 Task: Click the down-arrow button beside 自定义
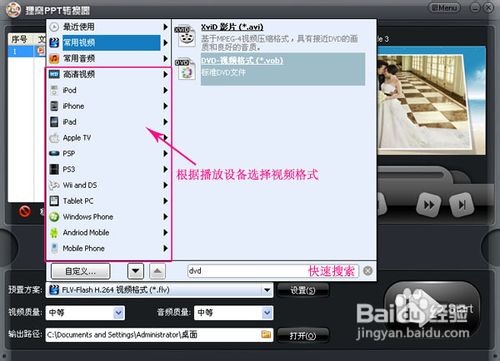[x=136, y=271]
